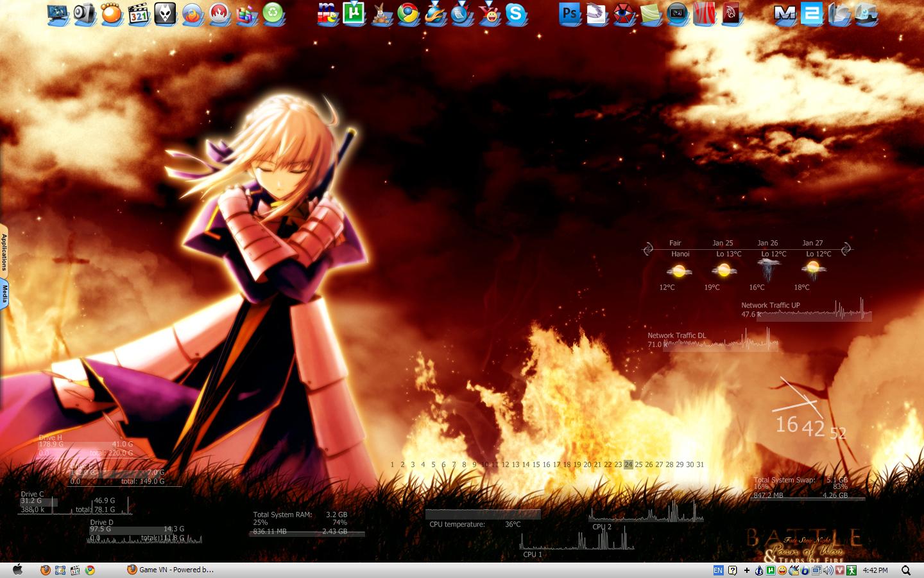Image resolution: width=924 pixels, height=578 pixels.
Task: Open Foobar2000 alien face icon
Action: [x=165, y=13]
